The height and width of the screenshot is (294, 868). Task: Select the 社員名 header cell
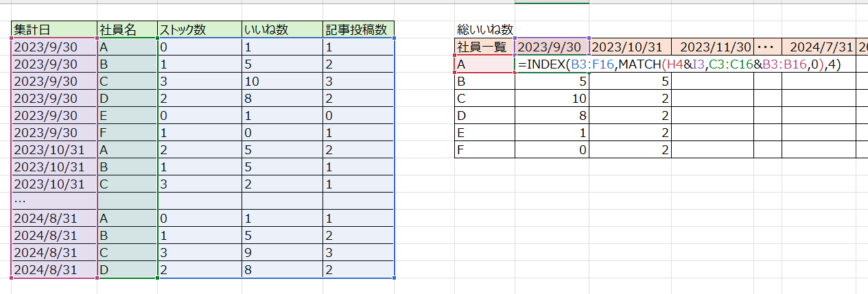(x=127, y=29)
